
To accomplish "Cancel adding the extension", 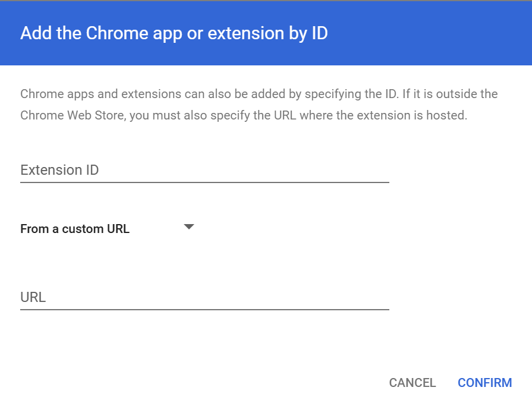I will (x=413, y=383).
